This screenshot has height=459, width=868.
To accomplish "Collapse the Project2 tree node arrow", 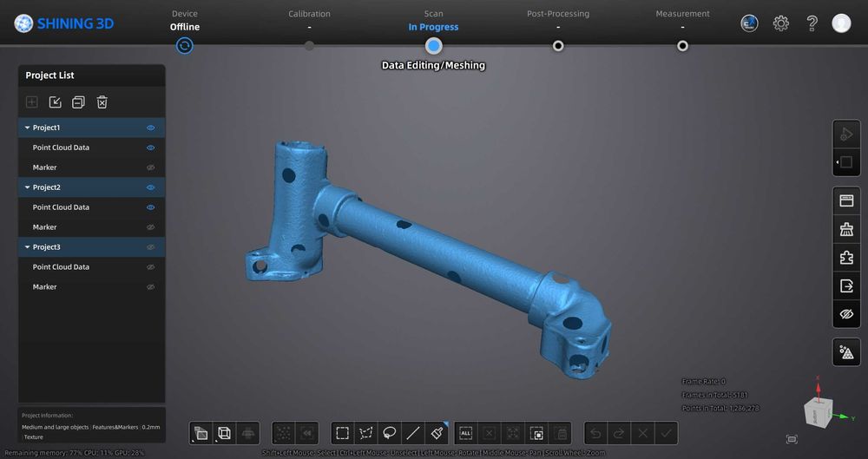I will tap(27, 187).
